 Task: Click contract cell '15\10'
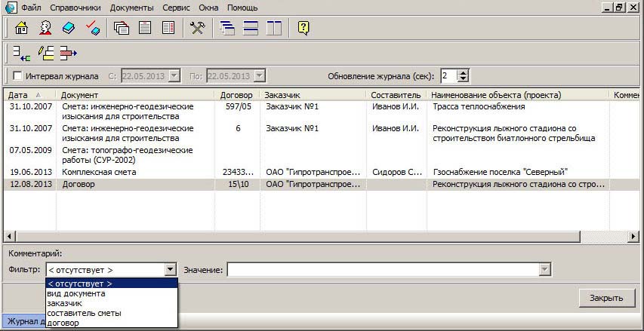(x=239, y=185)
